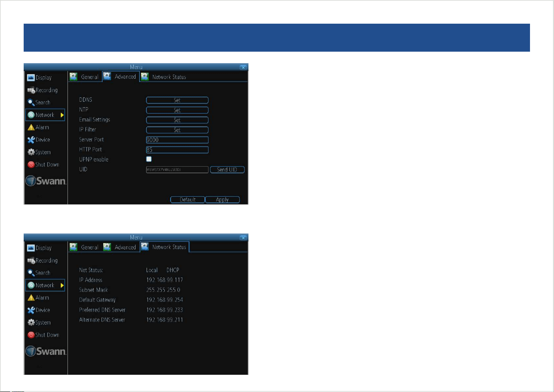Click Advanced tab icon in top menu window

pos(107,76)
